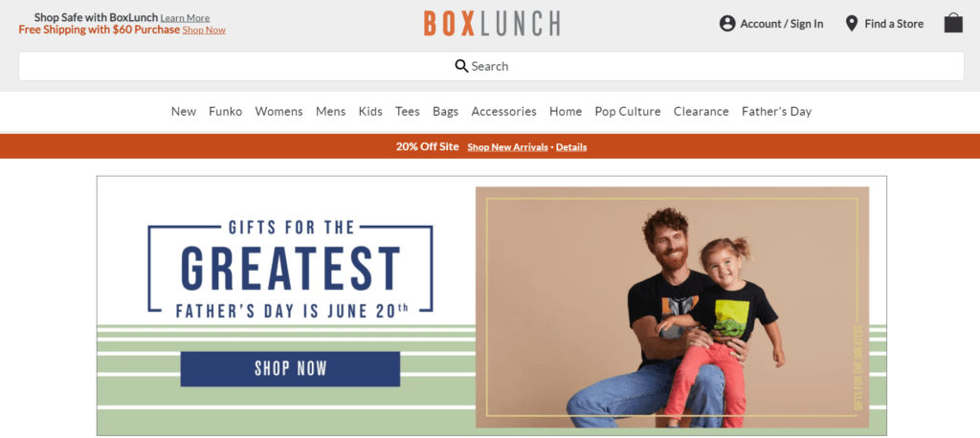Click the BoxLunch logo

click(491, 24)
